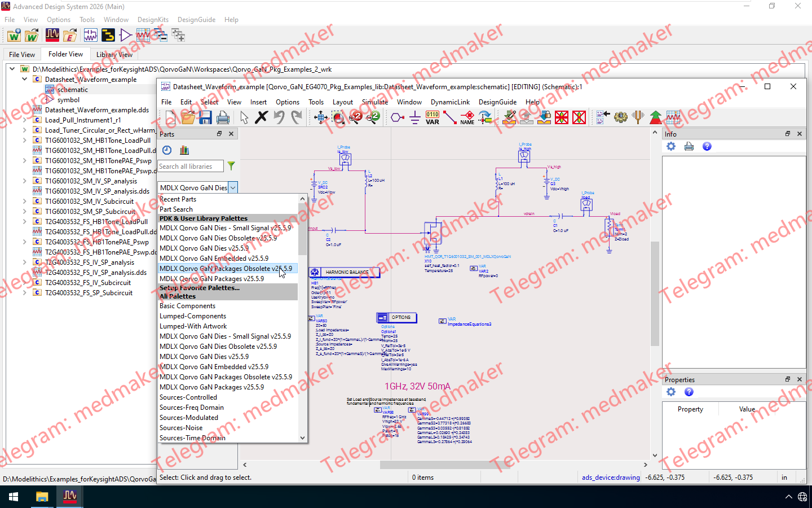Open the MDLX Qorvo GaN Dies palette dropdown
Screen dimensions: 812x508
[233, 187]
